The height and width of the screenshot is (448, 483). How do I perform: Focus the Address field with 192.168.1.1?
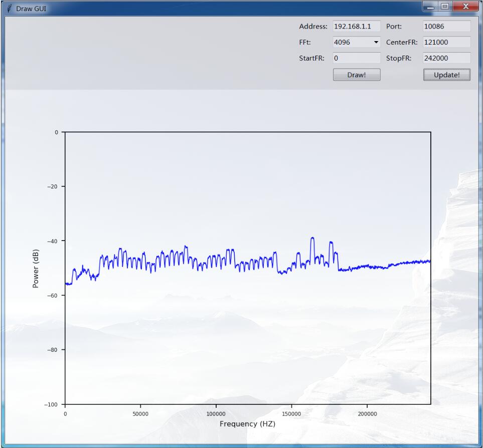(x=356, y=27)
